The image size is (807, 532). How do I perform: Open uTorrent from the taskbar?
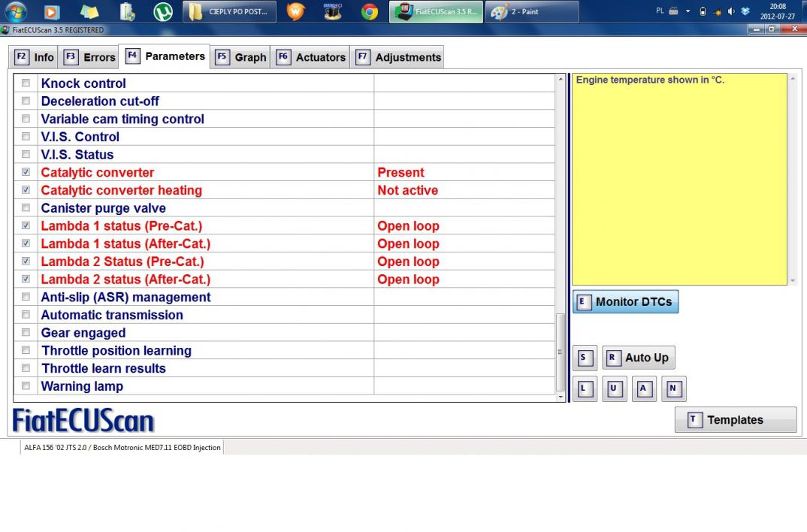[162, 11]
